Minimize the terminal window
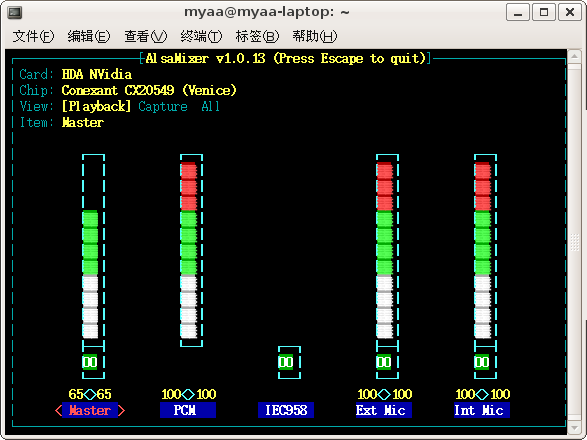Image resolution: width=587 pixels, height=440 pixels. click(518, 12)
